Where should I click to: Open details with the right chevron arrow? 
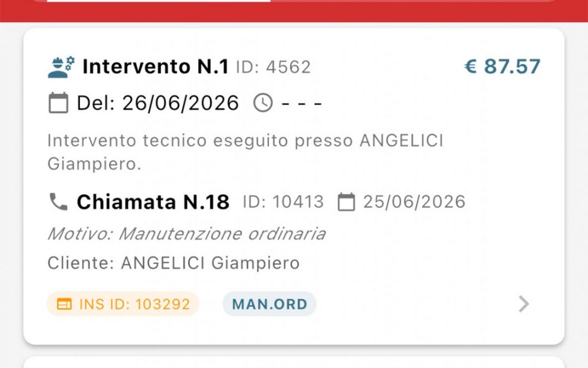[x=523, y=304]
